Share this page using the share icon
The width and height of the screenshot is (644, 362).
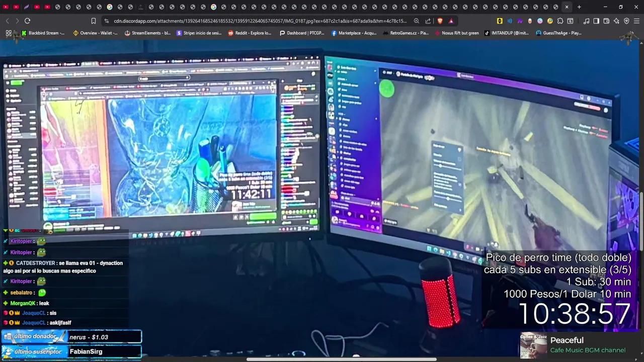(428, 21)
